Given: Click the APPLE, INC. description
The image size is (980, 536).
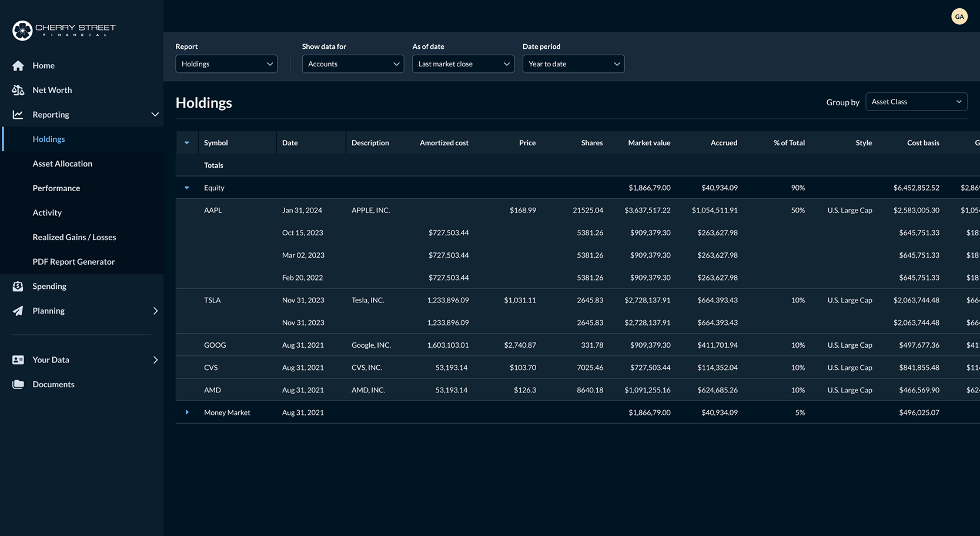Looking at the screenshot, I should point(370,210).
